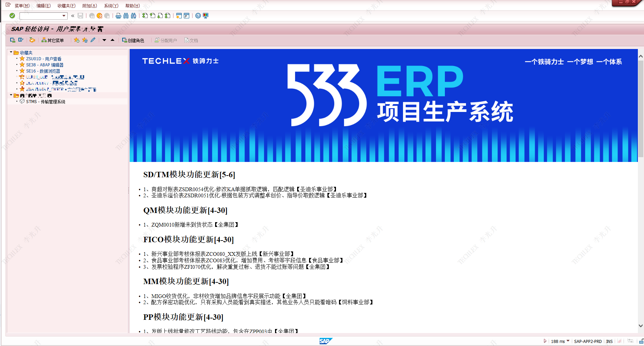Click the Cancel icon in toolbar
This screenshot has height=346, width=644.
coord(107,16)
